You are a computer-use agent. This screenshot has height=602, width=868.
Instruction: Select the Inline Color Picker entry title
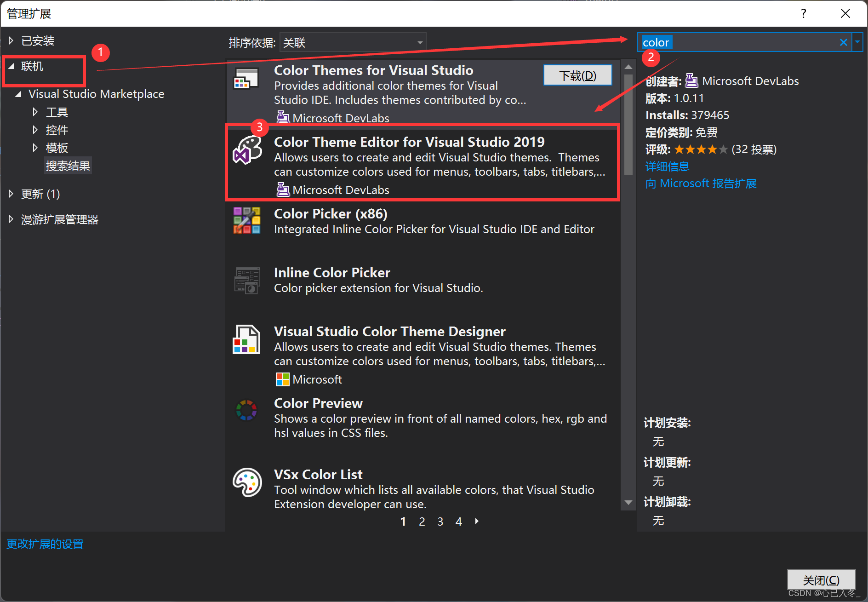(x=332, y=273)
